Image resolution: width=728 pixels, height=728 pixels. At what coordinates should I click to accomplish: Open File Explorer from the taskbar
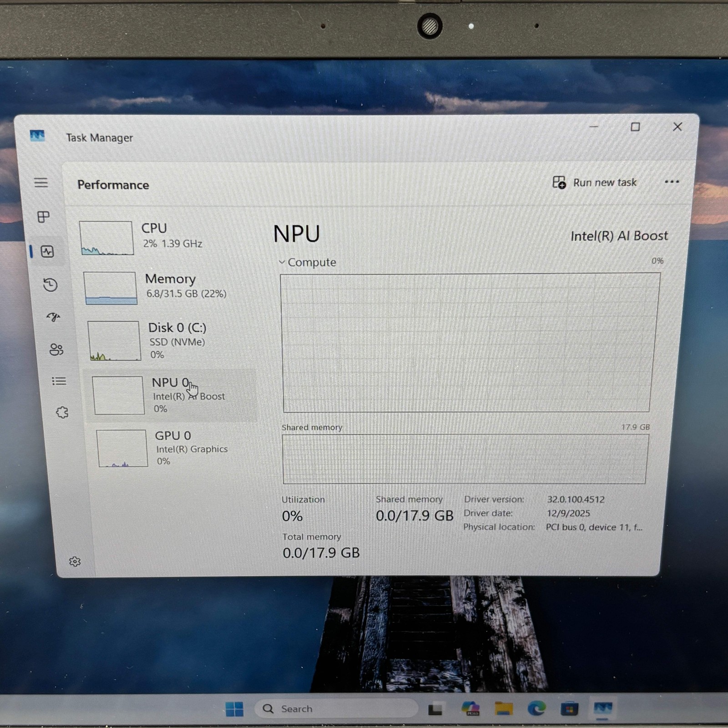(504, 708)
